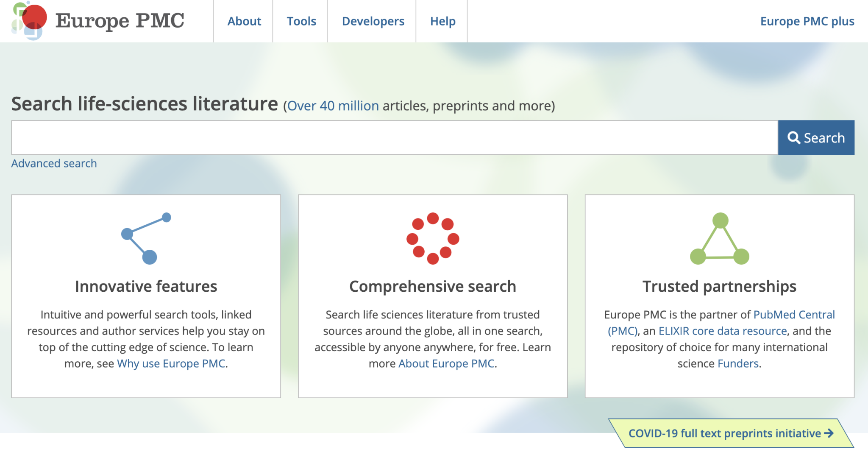Image resolution: width=868 pixels, height=455 pixels.
Task: Click the red dotted circle Comprehensive search icon
Action: (x=432, y=238)
